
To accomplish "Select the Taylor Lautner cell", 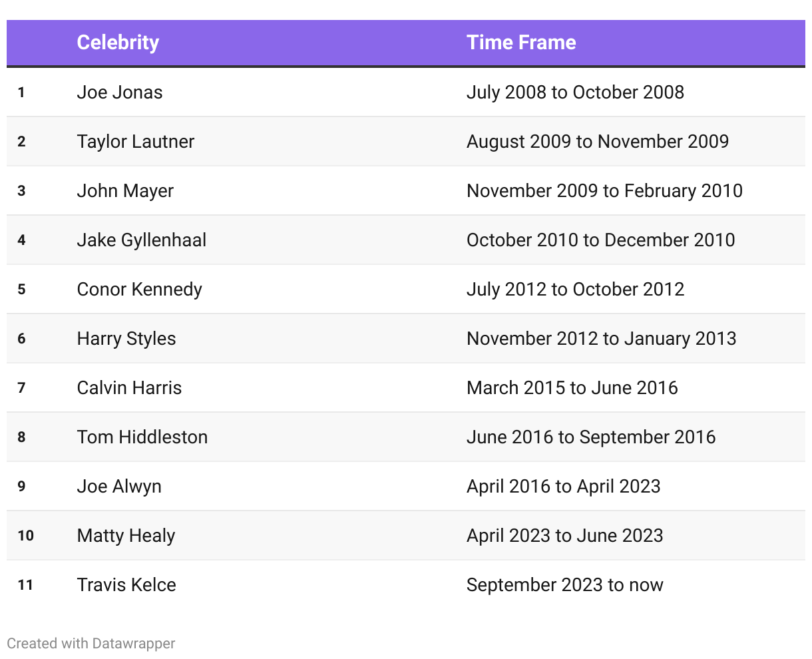I will click(136, 142).
